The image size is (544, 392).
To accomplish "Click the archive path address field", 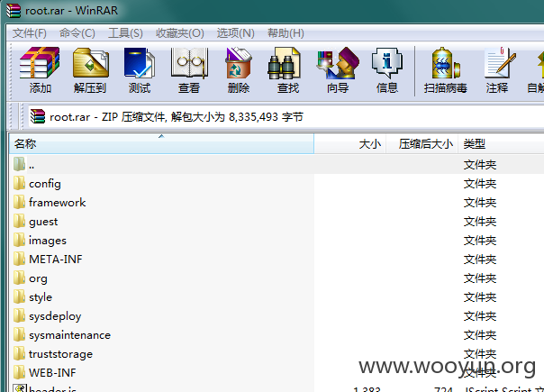I will 286,116.
